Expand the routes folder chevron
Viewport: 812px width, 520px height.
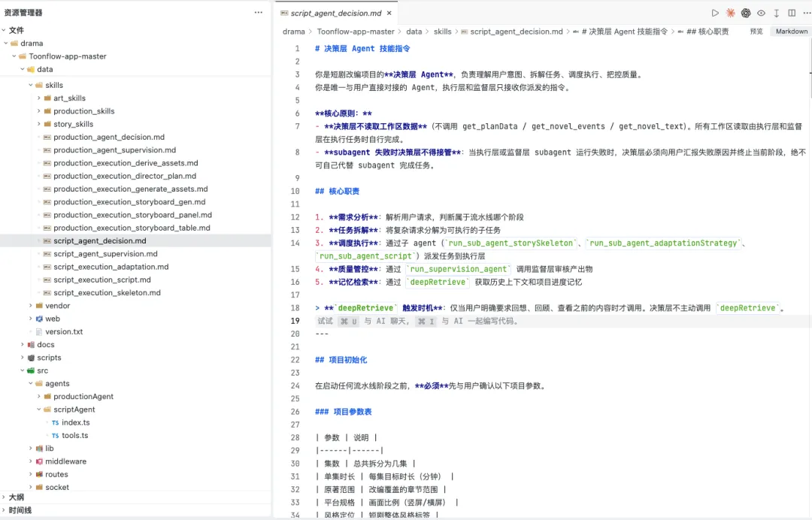pyautogui.click(x=31, y=474)
